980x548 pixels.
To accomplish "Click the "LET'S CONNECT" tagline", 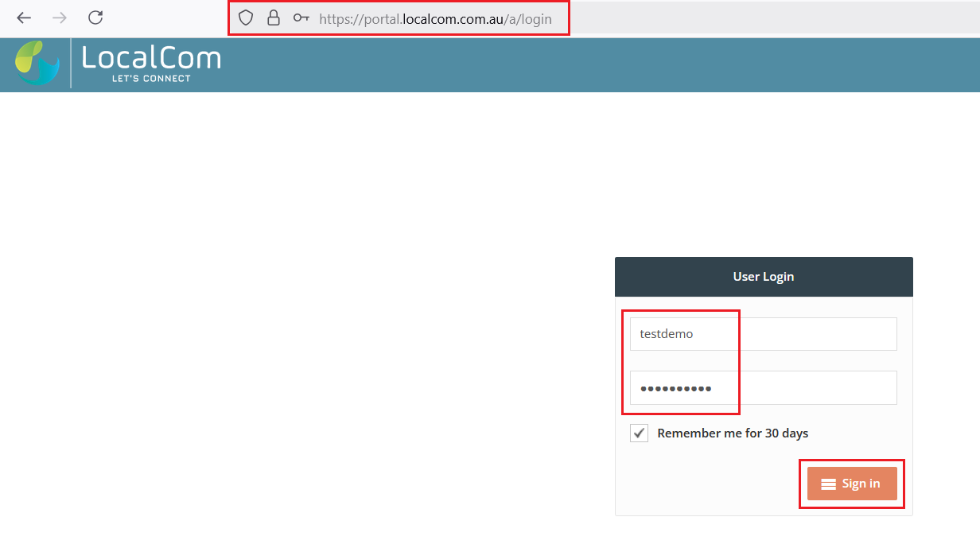I will [151, 79].
